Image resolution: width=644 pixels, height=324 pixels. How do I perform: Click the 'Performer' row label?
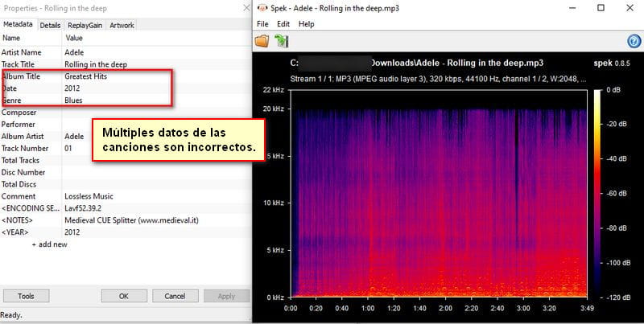pyautogui.click(x=18, y=124)
